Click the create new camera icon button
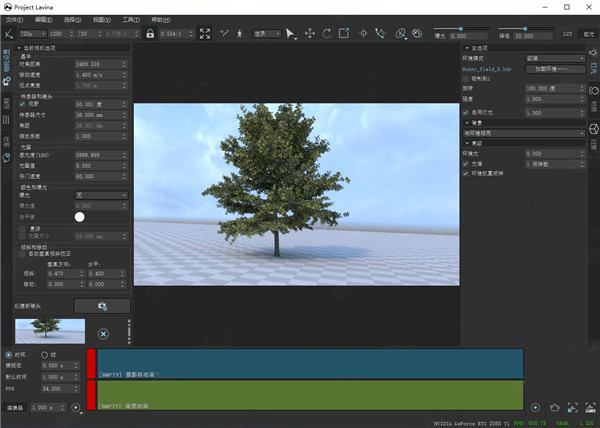Screen dimensions: 600x428 pyautogui.click(x=102, y=306)
